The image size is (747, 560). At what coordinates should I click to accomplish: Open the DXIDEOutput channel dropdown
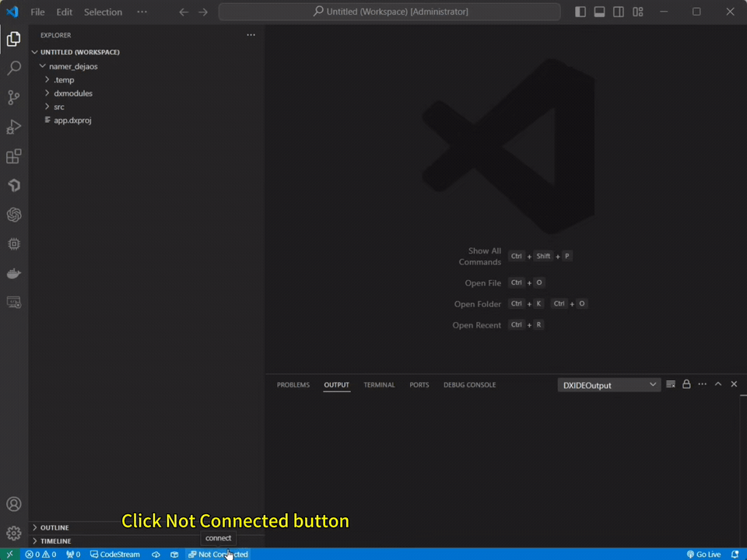tap(608, 385)
